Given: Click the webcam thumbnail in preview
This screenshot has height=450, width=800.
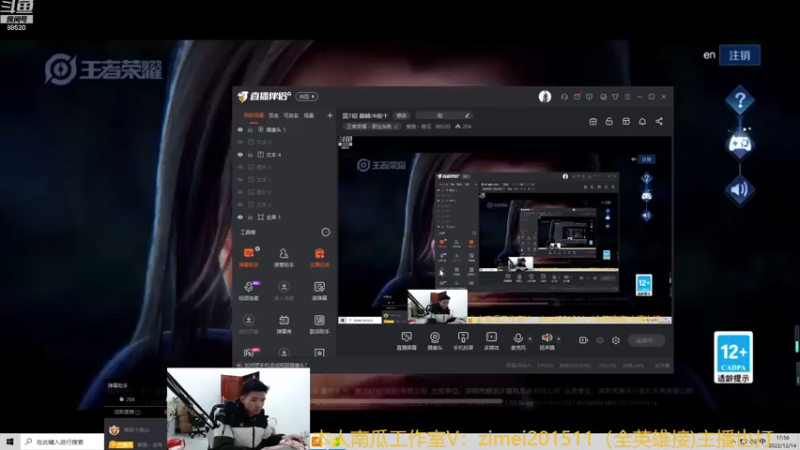Looking at the screenshot, I should coord(437,306).
